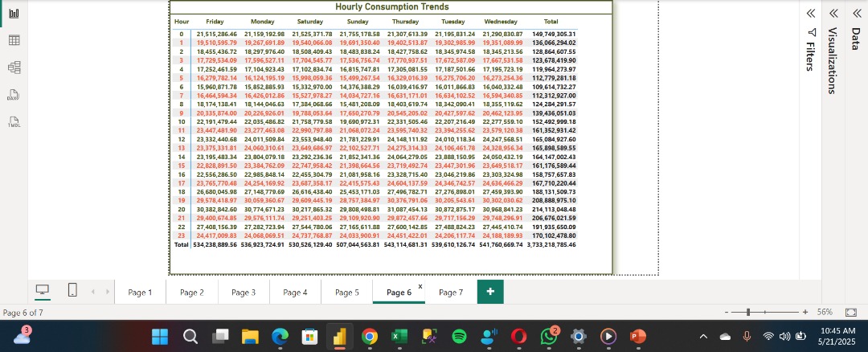The height and width of the screenshot is (352, 868).
Task: Switch to Page 3 tab
Action: tap(244, 293)
